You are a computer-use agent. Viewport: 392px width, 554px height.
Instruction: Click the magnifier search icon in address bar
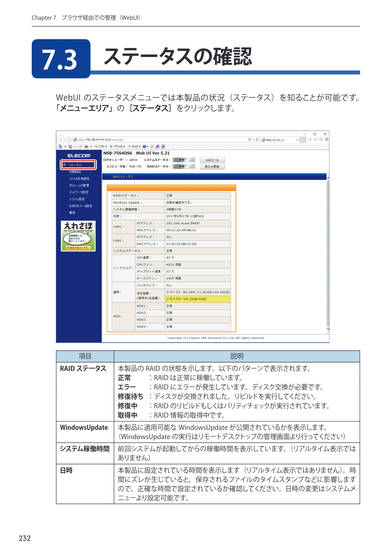[x=250, y=139]
